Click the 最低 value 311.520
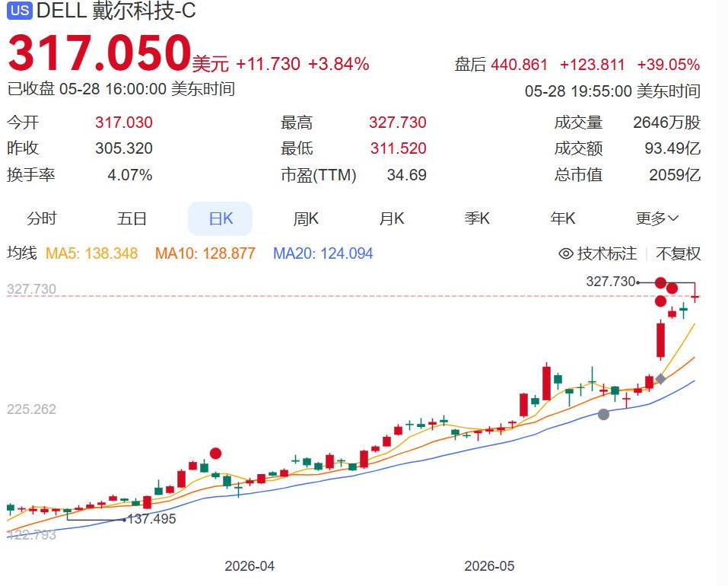 pos(399,148)
